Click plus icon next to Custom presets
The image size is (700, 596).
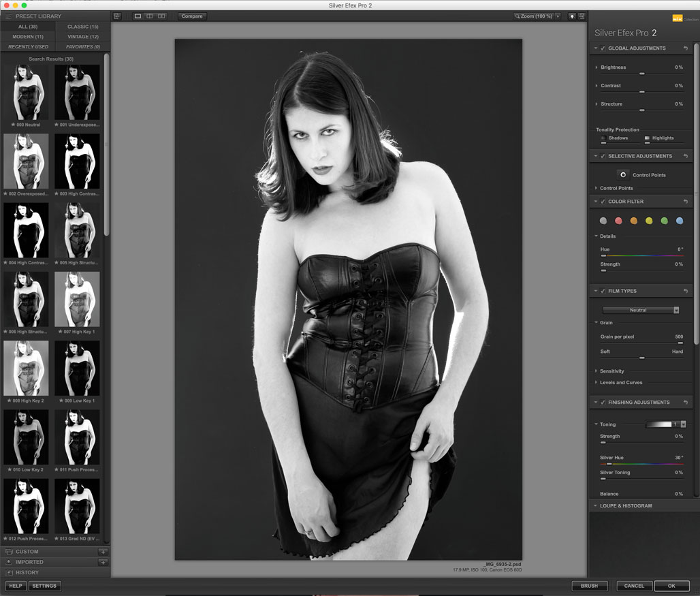point(103,552)
